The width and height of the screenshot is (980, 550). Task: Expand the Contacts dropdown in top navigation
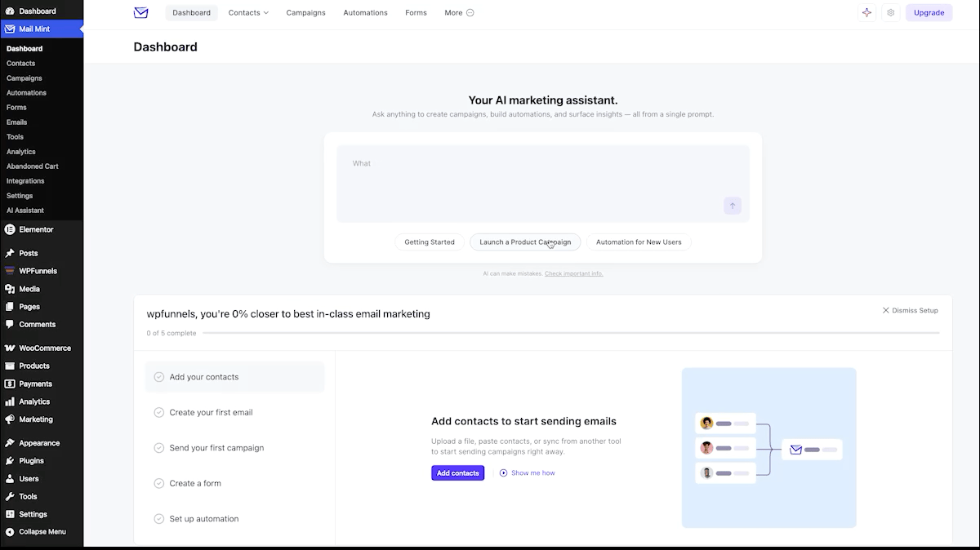[x=248, y=13]
